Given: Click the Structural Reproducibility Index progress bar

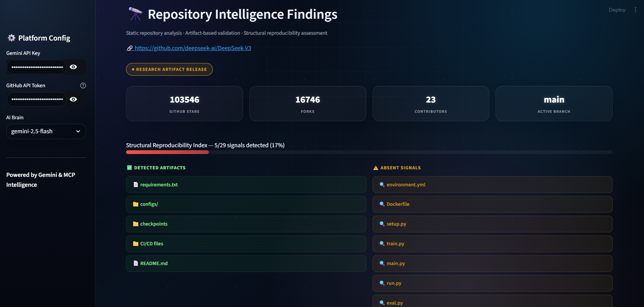Looking at the screenshot, I should click(x=369, y=152).
